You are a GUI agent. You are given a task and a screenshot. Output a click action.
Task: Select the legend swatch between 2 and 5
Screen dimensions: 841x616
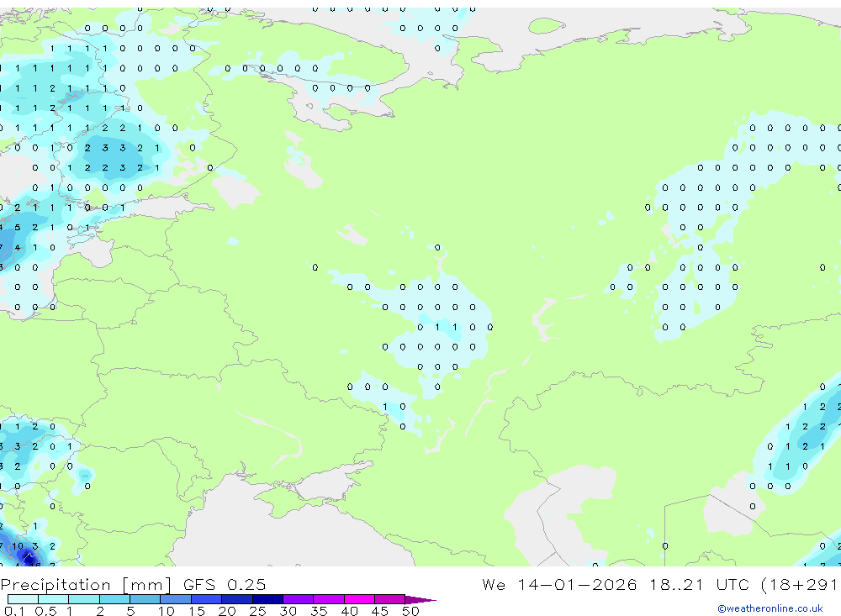point(114,599)
